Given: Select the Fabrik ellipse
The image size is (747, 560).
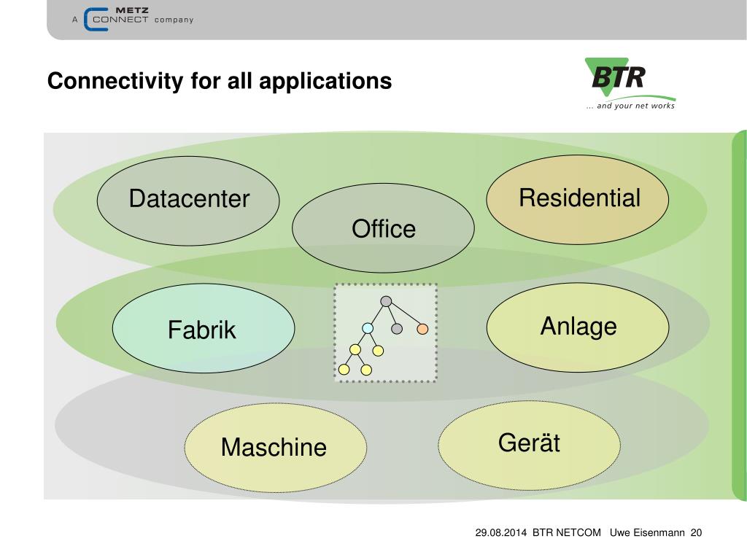Looking at the screenshot, I should click(204, 328).
